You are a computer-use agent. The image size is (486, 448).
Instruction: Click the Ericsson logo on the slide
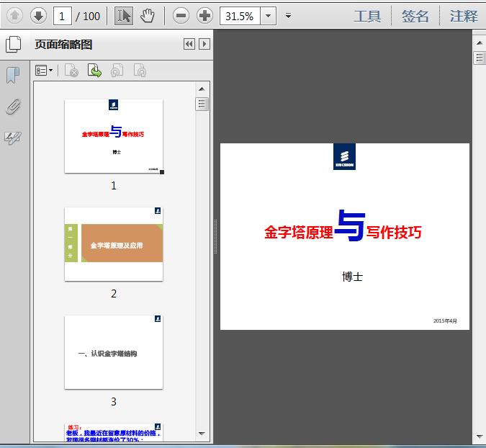(x=344, y=156)
